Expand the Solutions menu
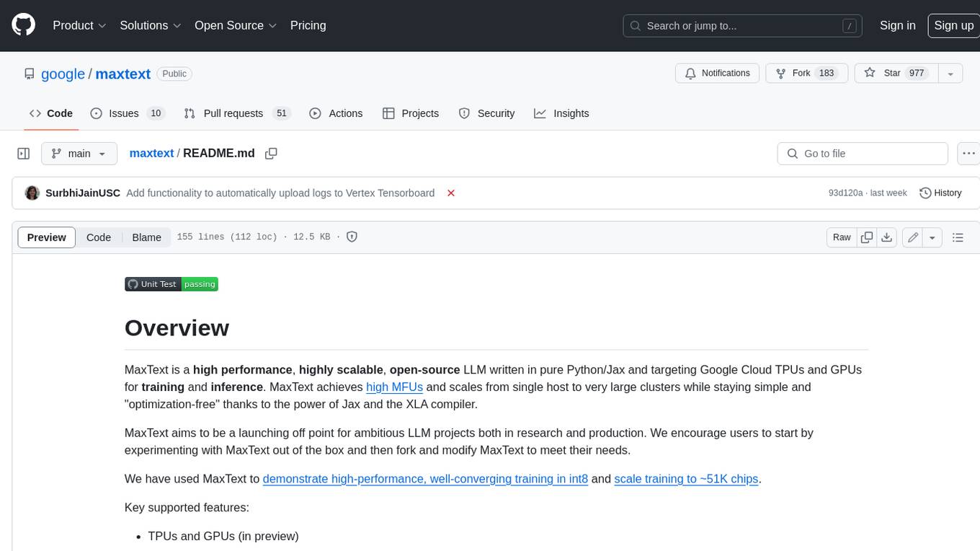This screenshot has height=551, width=980. [151, 25]
